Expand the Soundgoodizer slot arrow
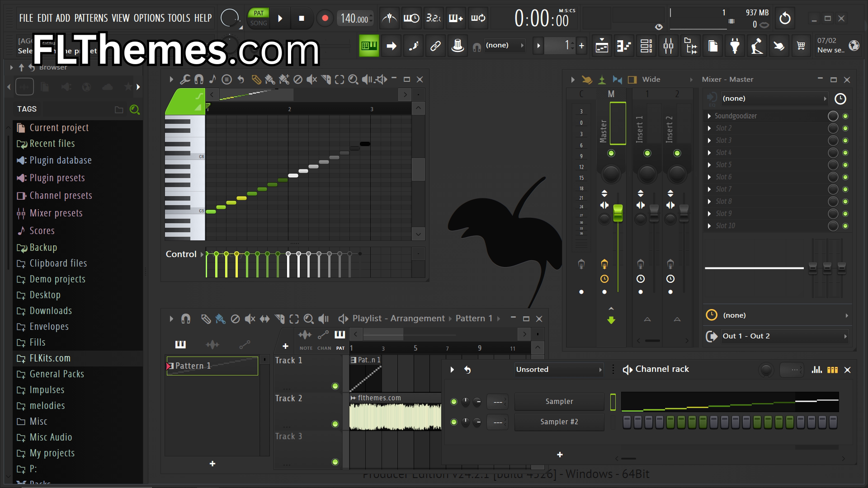Image resolution: width=868 pixels, height=488 pixels. [709, 116]
